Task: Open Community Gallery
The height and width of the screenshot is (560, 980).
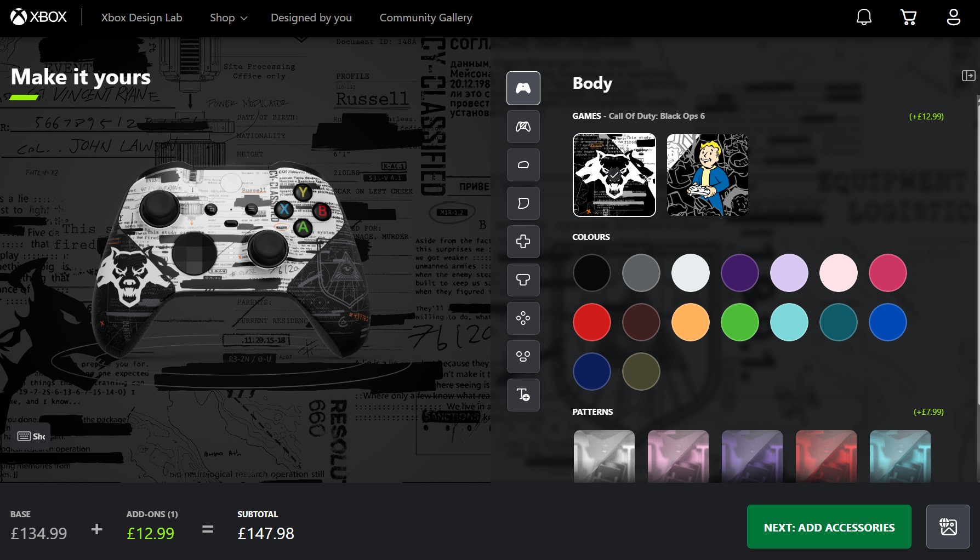Action: click(x=426, y=18)
